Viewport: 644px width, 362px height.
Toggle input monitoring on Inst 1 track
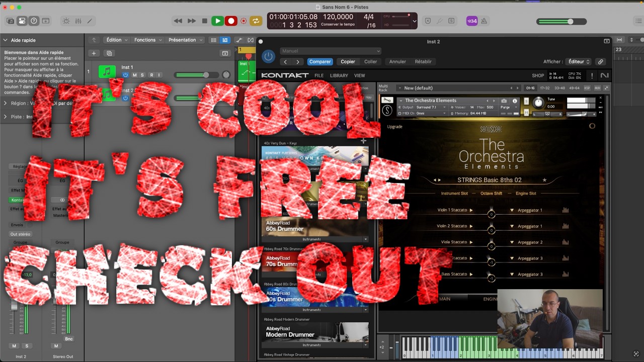coord(159,75)
